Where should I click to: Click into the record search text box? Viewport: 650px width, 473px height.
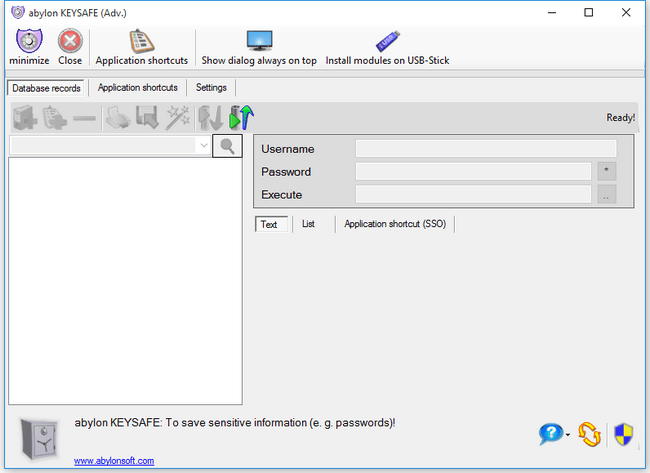coord(102,146)
